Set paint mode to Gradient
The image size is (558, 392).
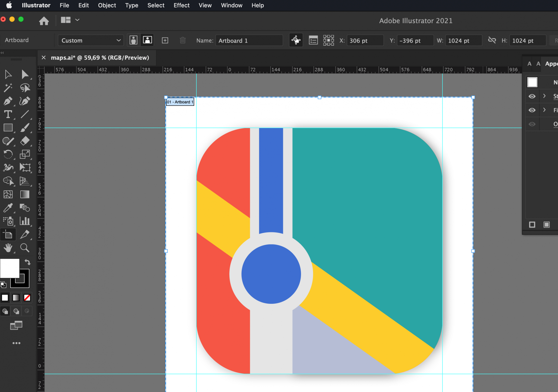pos(16,298)
